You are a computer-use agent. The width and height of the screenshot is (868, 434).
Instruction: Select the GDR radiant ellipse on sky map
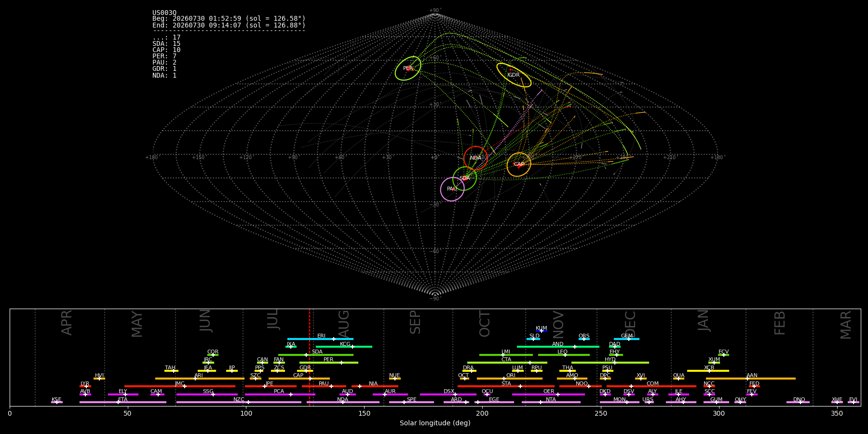pyautogui.click(x=514, y=75)
